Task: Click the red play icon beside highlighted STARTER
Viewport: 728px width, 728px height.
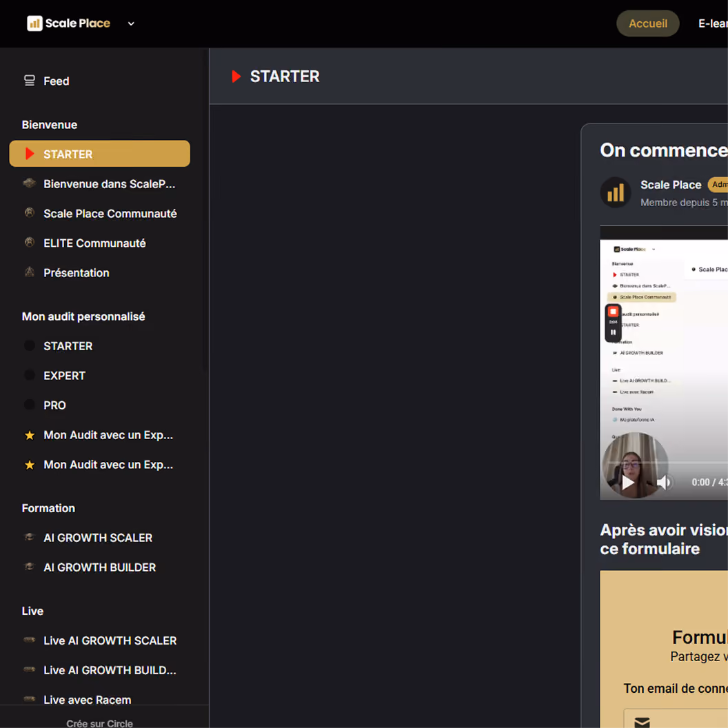Action: (x=29, y=154)
